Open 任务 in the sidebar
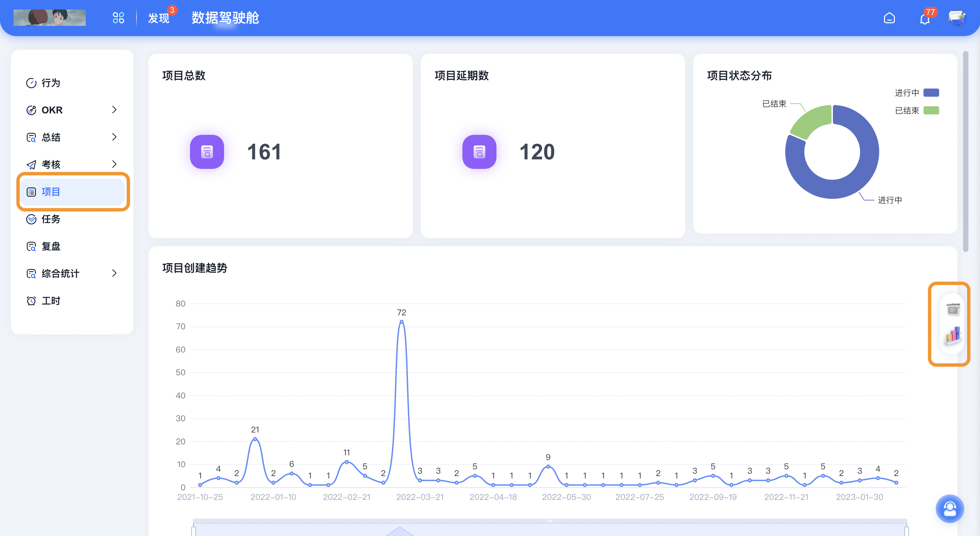Viewport: 980px width, 536px height. tap(72, 219)
